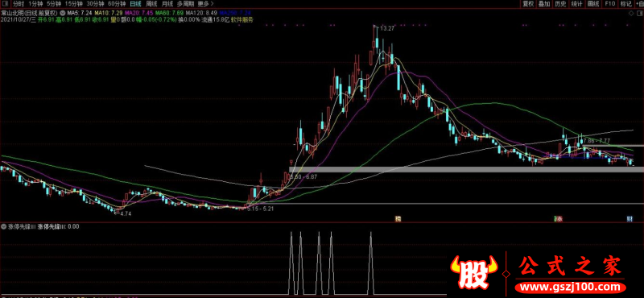Expand the 更多 period options
Image resolution: width=644 pixels, height=298 pixels.
(203, 4)
